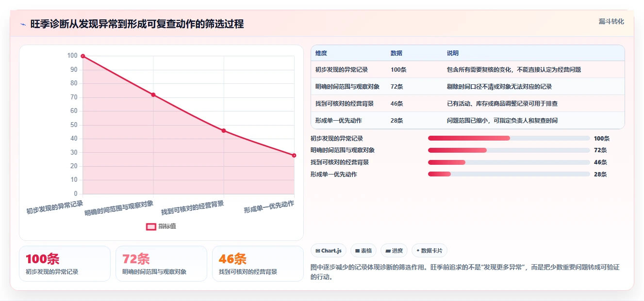Click progress bar for 明确时间范围与观察对象
Image resolution: width=644 pixels, height=301 pixels.
point(509,150)
